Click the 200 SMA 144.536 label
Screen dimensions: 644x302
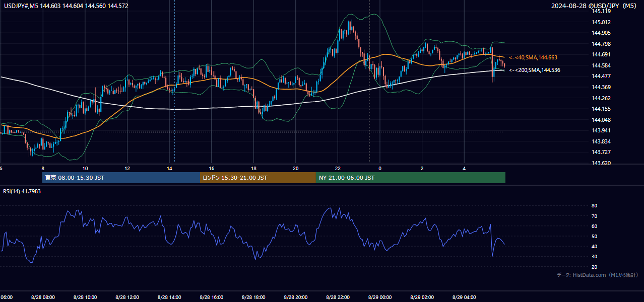pyautogui.click(x=535, y=70)
